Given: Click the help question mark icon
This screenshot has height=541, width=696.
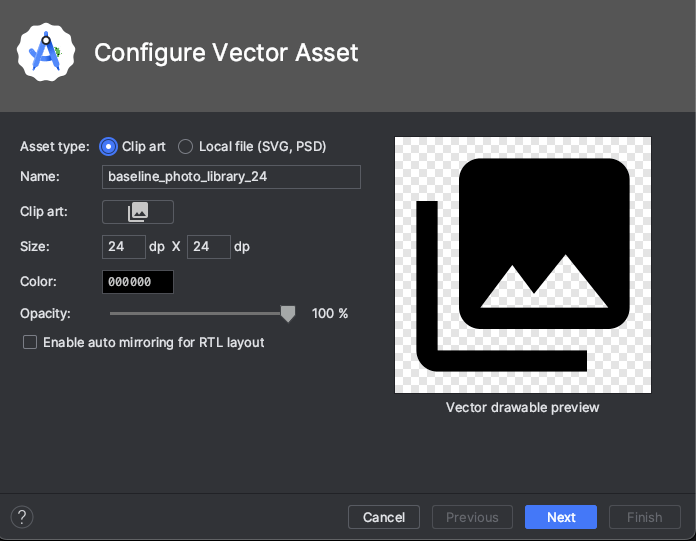Looking at the screenshot, I should pos(22,517).
